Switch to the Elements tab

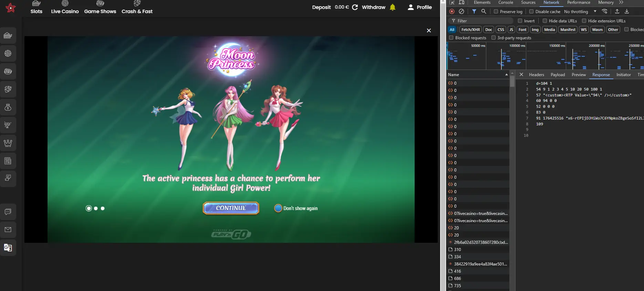click(482, 2)
